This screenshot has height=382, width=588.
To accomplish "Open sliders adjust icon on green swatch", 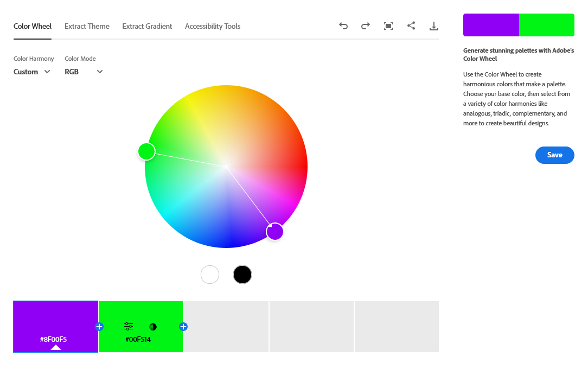I will click(x=129, y=327).
